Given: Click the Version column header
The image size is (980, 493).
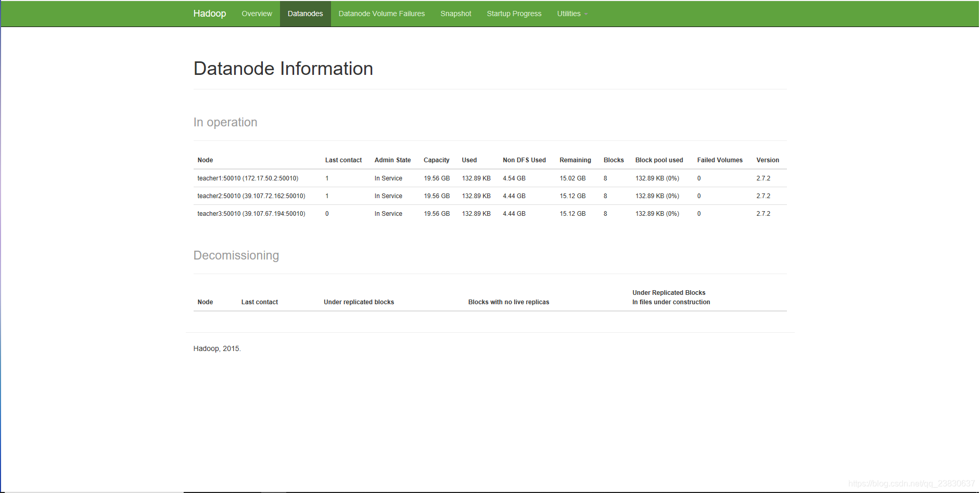Looking at the screenshot, I should pyautogui.click(x=768, y=160).
